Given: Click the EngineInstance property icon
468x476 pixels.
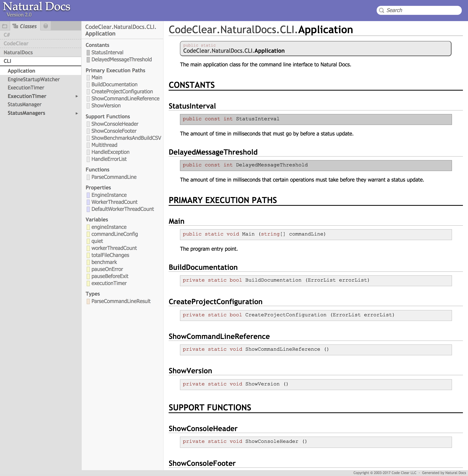Looking at the screenshot, I should [88, 195].
